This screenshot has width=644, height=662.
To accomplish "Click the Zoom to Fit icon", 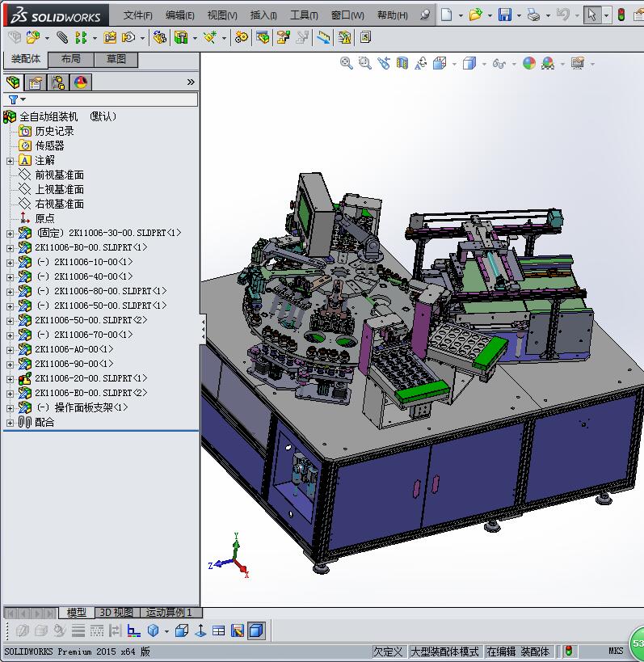I will [x=346, y=63].
